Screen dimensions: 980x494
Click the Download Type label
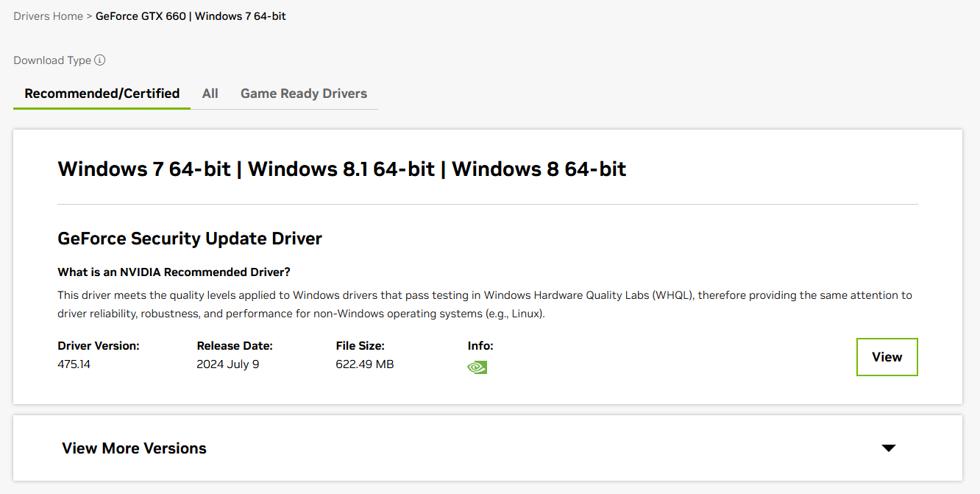pos(52,60)
